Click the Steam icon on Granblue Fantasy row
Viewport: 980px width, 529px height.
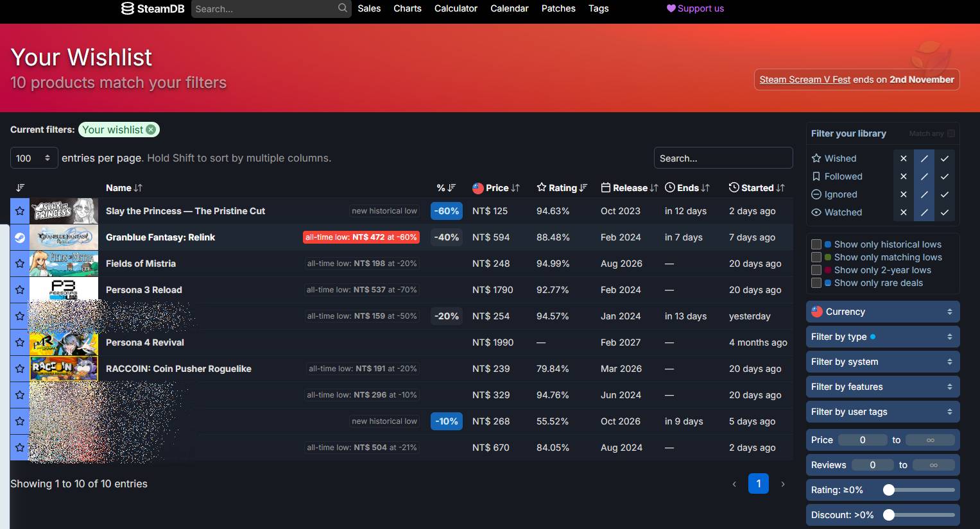[20, 237]
